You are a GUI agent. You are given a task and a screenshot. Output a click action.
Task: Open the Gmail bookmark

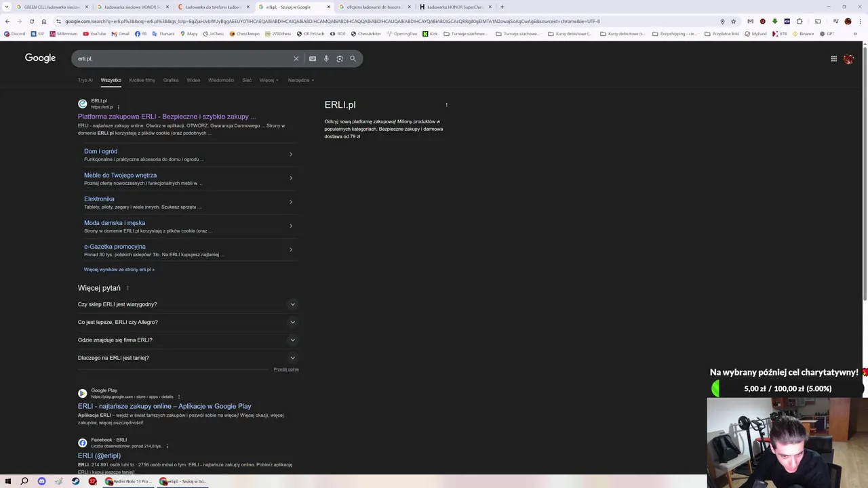[x=120, y=33]
